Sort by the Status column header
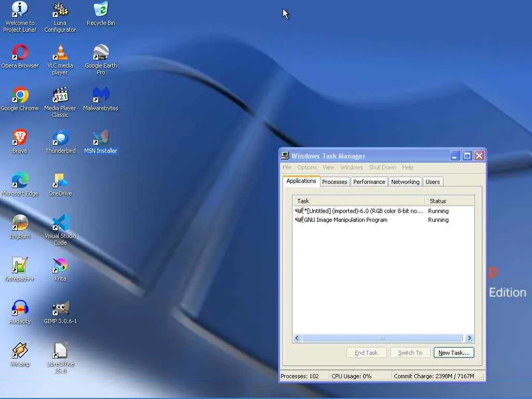The image size is (532, 399). 449,201
